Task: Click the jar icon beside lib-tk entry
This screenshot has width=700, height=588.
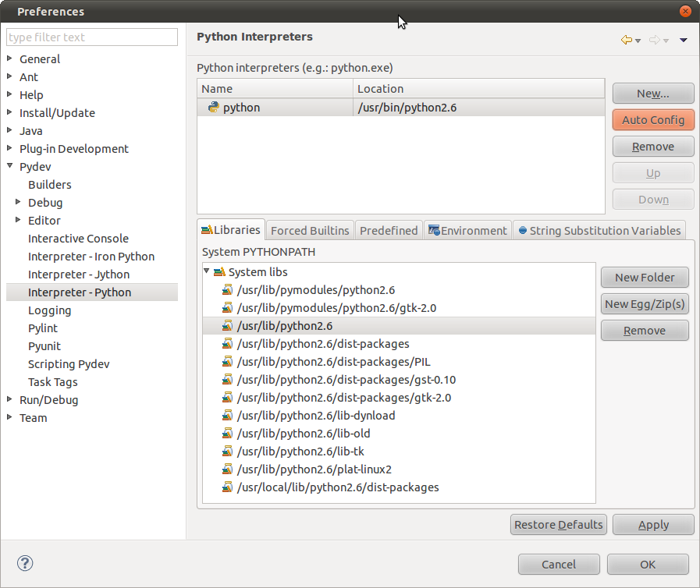Action: pyautogui.click(x=226, y=452)
